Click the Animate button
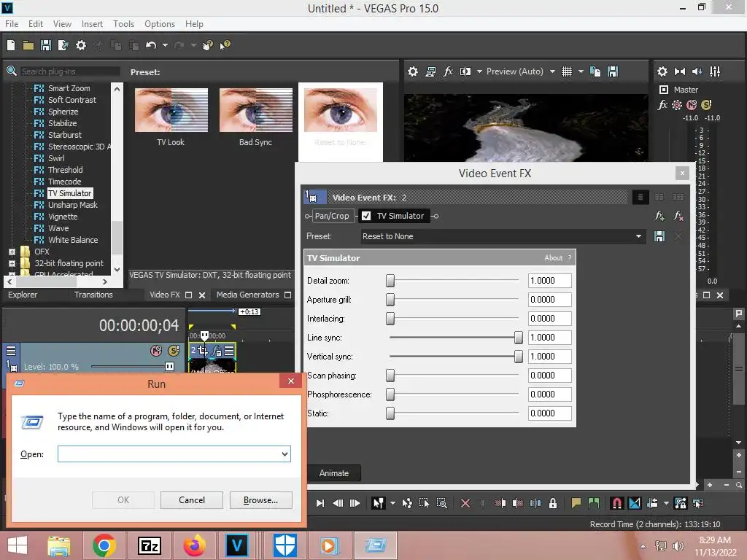747x560 pixels. pyautogui.click(x=333, y=473)
